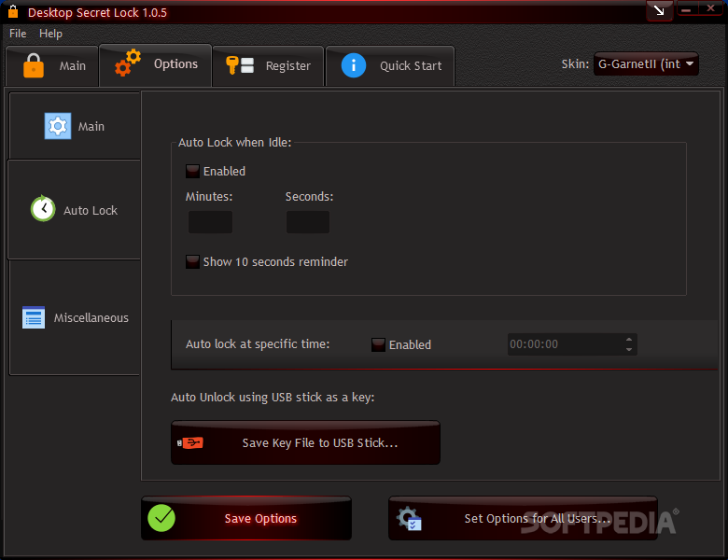Select Miscellaneous in the options sidebar

coord(75,317)
